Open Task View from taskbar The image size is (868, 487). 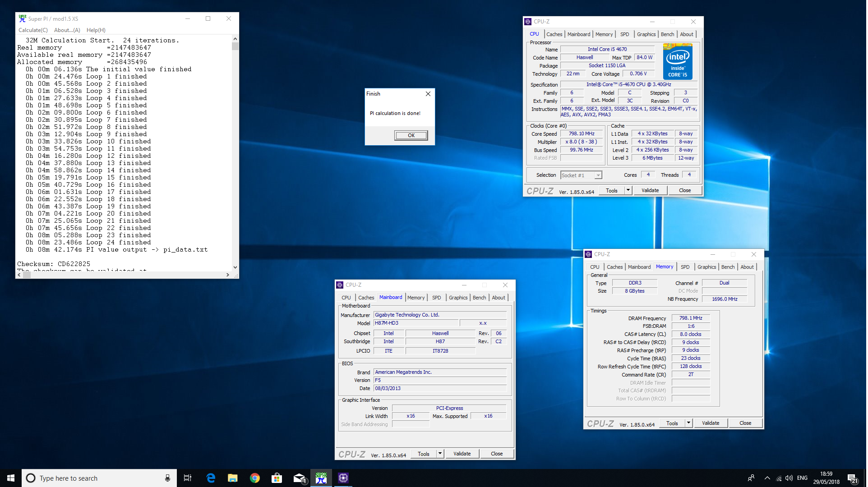tap(188, 478)
